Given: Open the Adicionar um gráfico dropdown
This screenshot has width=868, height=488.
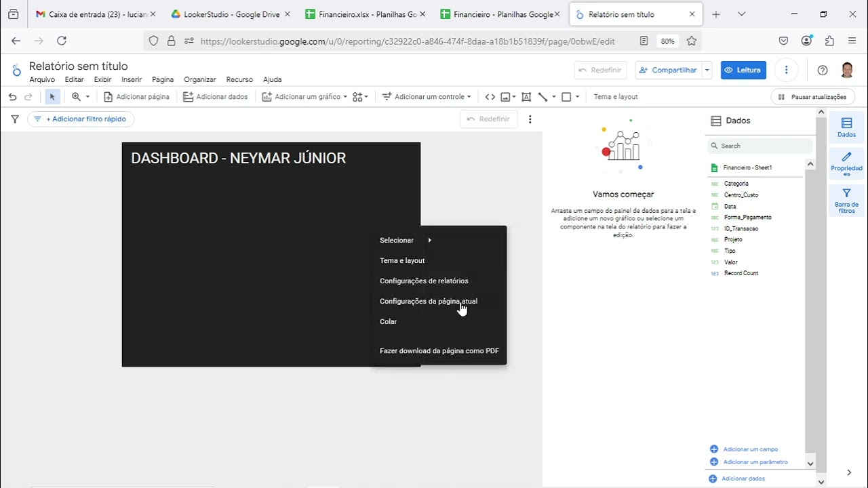Looking at the screenshot, I should (304, 97).
